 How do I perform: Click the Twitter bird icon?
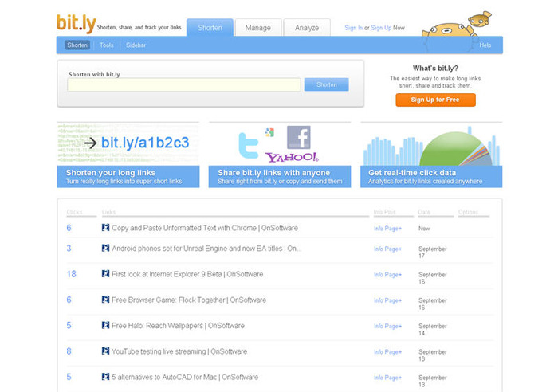(249, 145)
